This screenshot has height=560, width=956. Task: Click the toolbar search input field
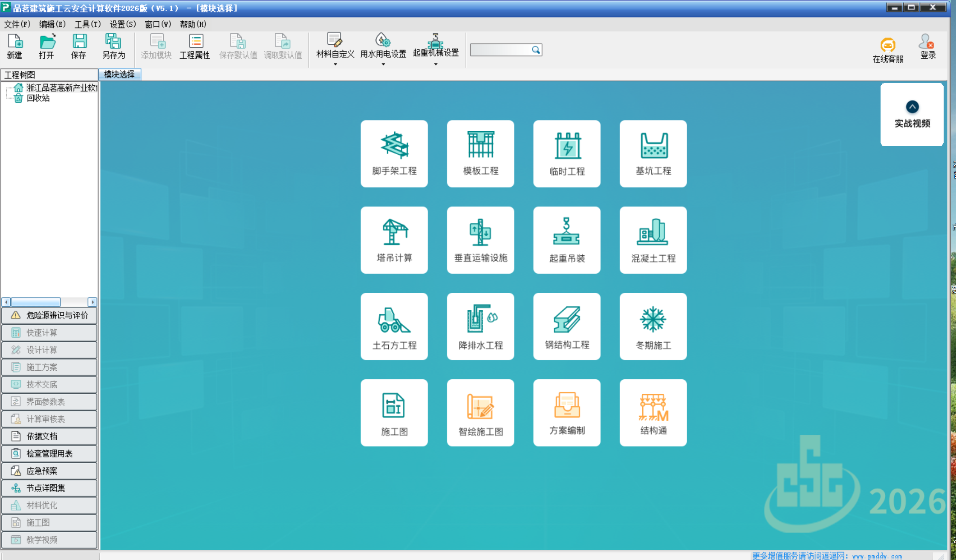(x=500, y=50)
